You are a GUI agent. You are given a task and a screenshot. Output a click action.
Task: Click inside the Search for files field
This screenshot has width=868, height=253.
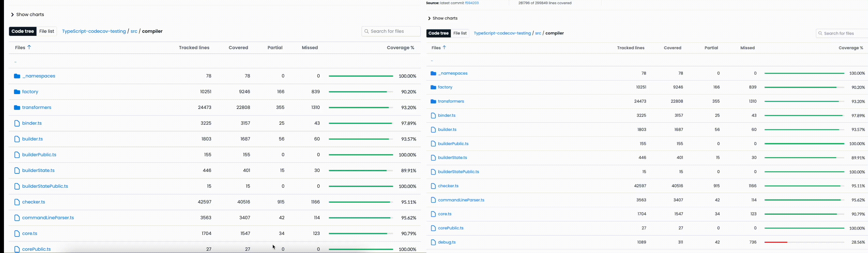coord(391,31)
